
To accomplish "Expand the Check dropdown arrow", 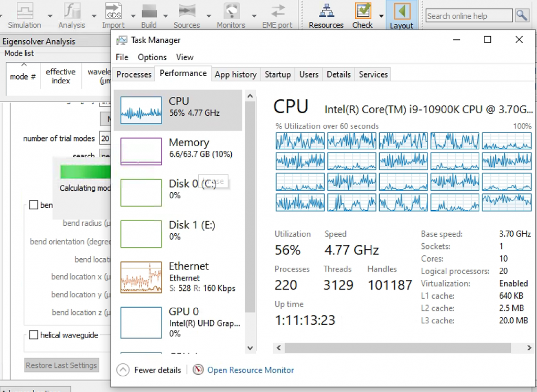I will pos(381,16).
